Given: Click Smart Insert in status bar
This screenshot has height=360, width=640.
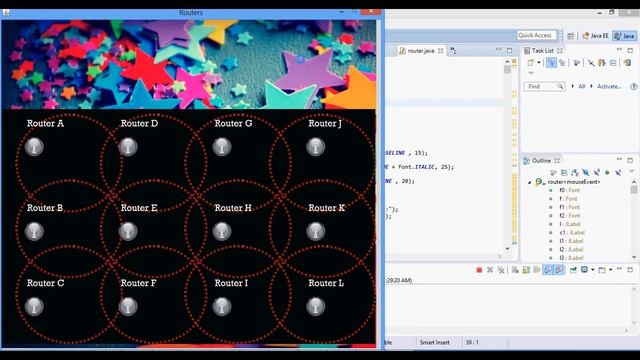Looking at the screenshot, I should (434, 342).
